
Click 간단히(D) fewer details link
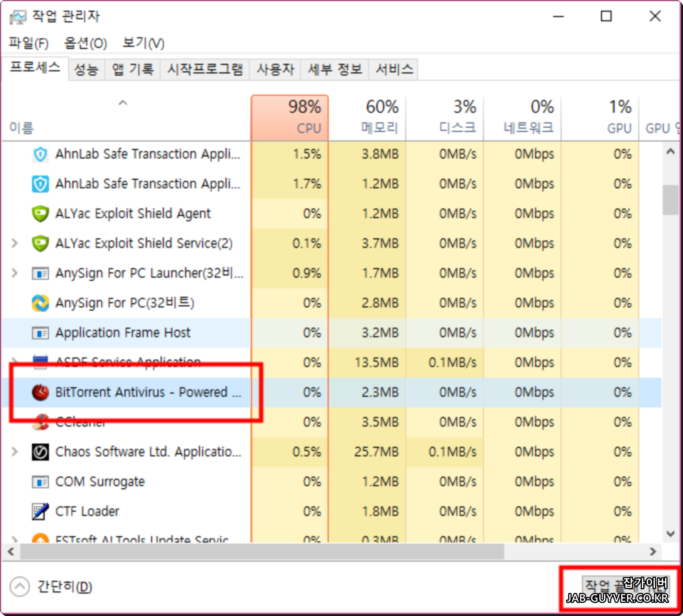click(65, 587)
